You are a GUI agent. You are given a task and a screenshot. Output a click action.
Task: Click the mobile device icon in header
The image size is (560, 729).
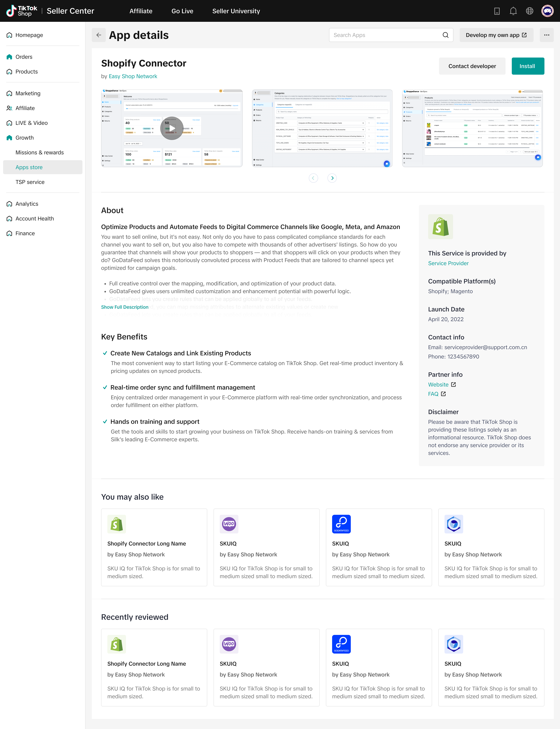(x=497, y=11)
